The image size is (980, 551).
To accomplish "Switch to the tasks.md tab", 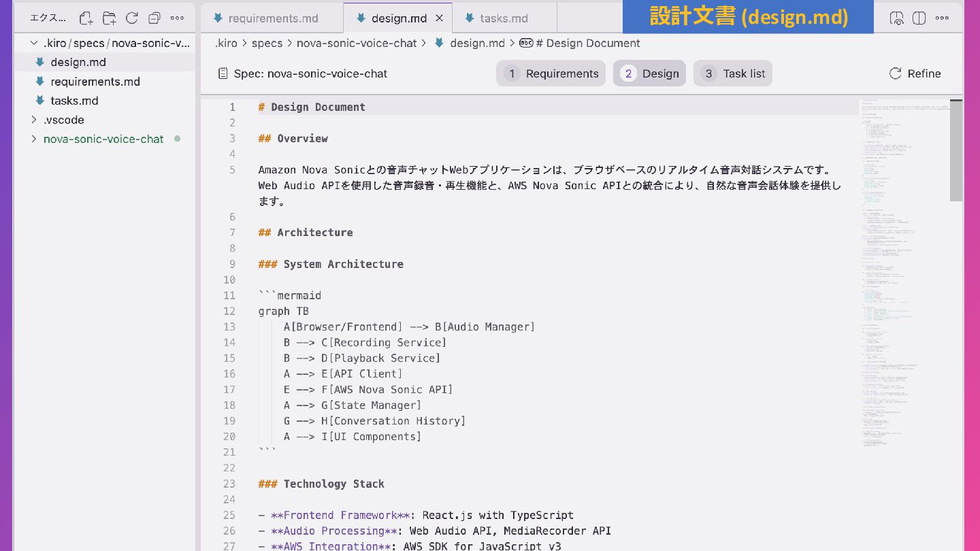I will click(x=504, y=18).
